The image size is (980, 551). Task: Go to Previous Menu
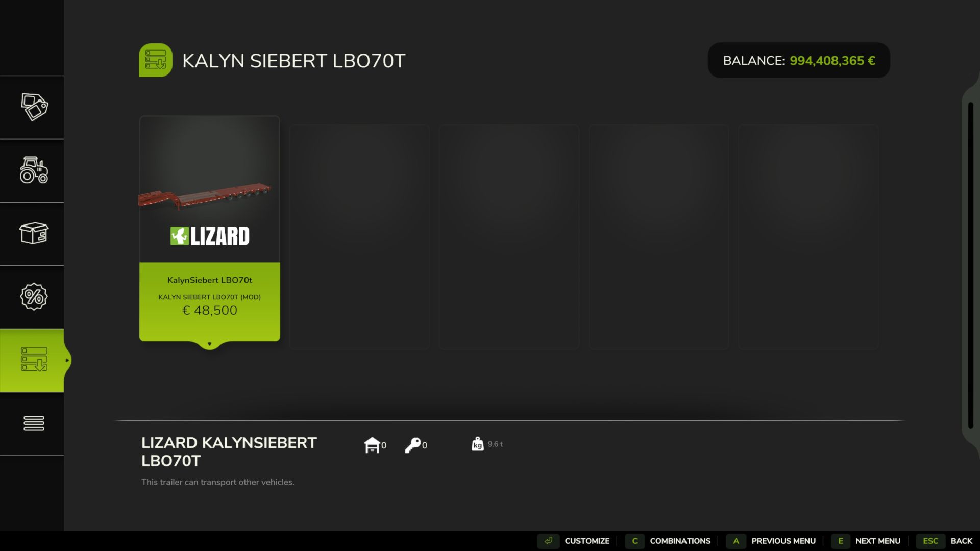pos(772,541)
